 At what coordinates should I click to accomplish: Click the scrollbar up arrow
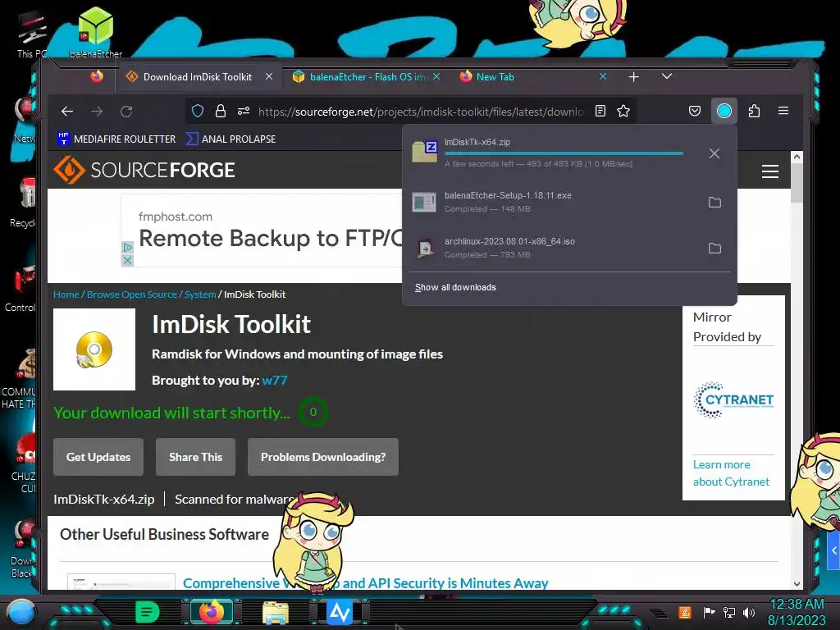point(797,157)
